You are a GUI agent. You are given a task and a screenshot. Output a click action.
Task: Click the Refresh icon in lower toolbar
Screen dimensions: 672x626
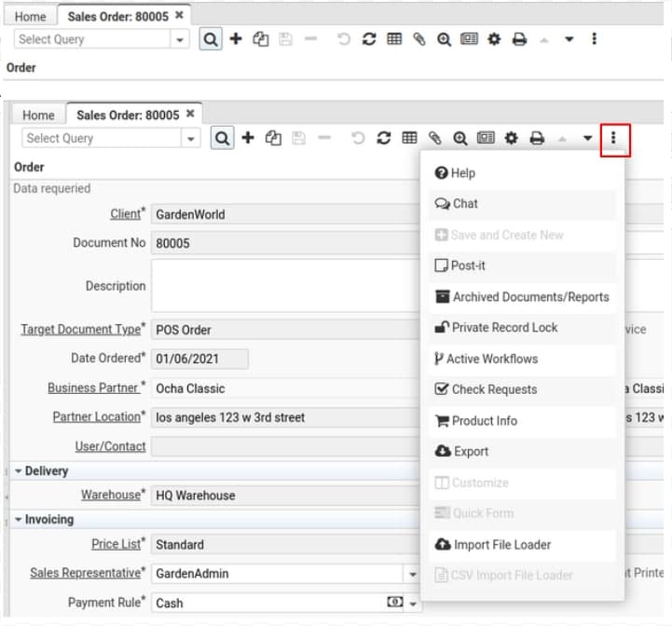[383, 138]
